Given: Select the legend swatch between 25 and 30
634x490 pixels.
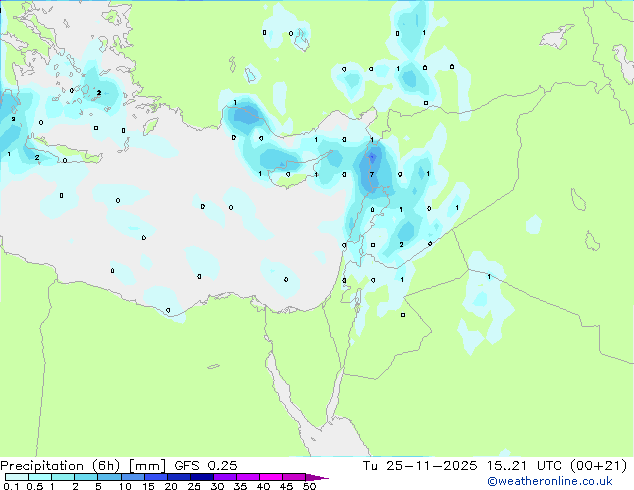Looking at the screenshot, I should [x=201, y=477].
